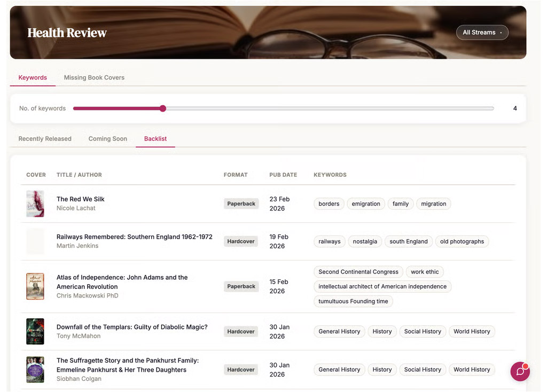This screenshot has width=547, height=392.
Task: Click the Second Continental Congress keyword chip
Action: [358, 272]
